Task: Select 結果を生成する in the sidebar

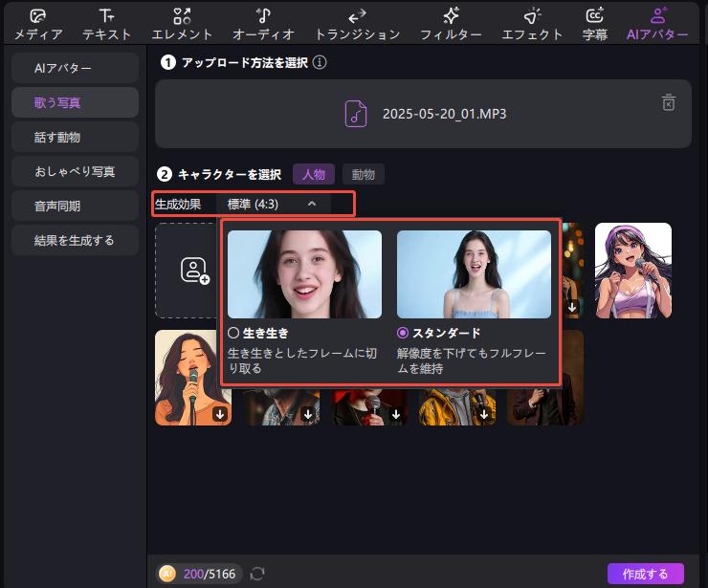Action: tap(75, 240)
